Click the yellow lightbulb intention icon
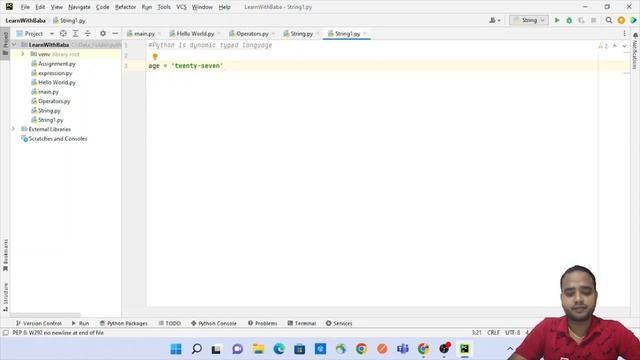 coord(155,57)
